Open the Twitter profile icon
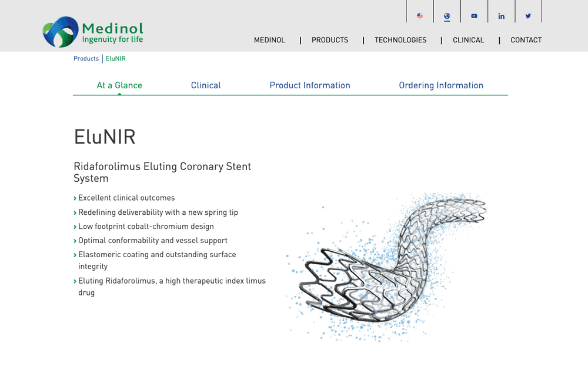588x379 pixels. click(529, 16)
